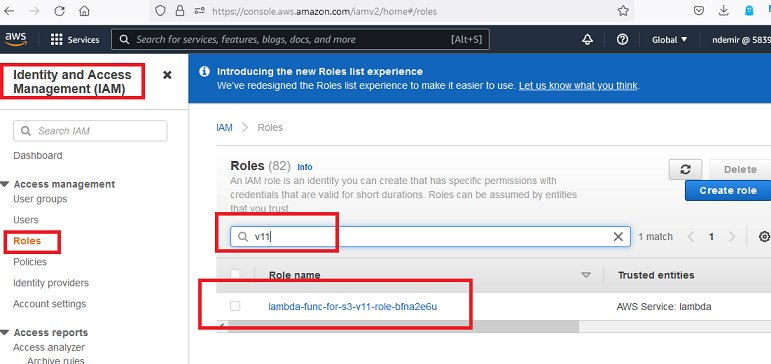Sort by Role name column arrow

tap(586, 275)
